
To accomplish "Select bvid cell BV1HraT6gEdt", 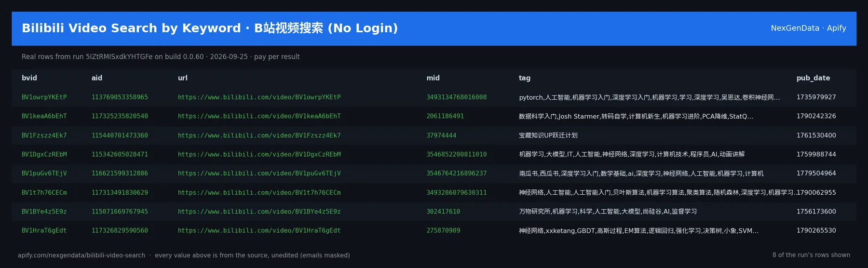I will pyautogui.click(x=44, y=230).
